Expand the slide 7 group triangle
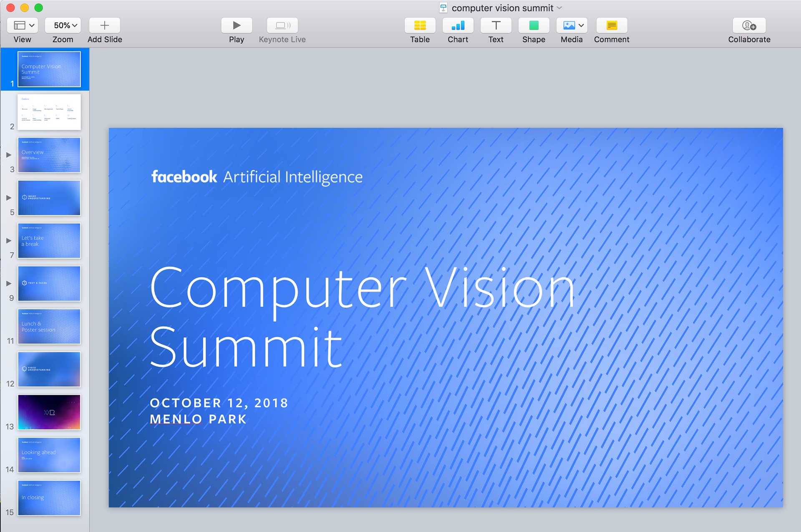 pos(9,241)
